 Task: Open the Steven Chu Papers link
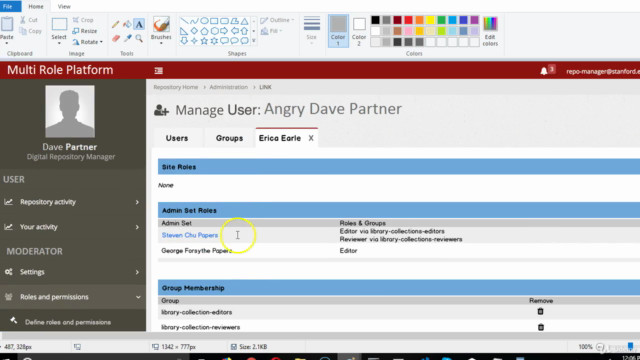(190, 235)
